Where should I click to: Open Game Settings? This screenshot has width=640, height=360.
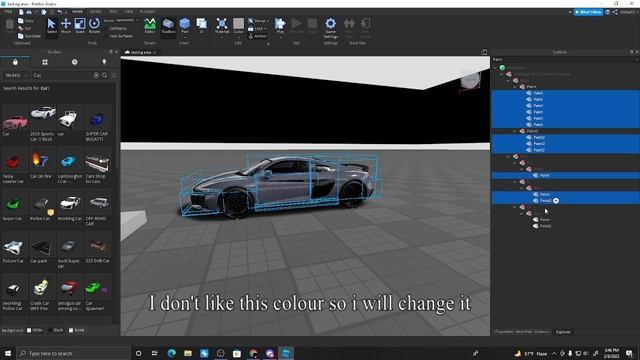coord(331,27)
